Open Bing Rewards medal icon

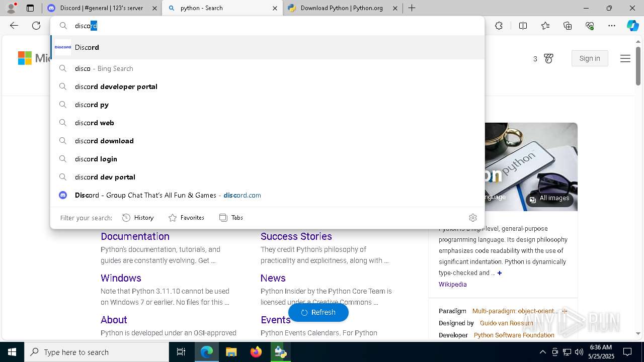[549, 59]
